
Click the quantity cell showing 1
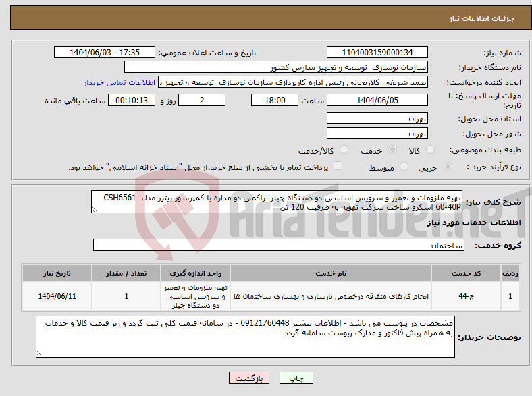126,296
